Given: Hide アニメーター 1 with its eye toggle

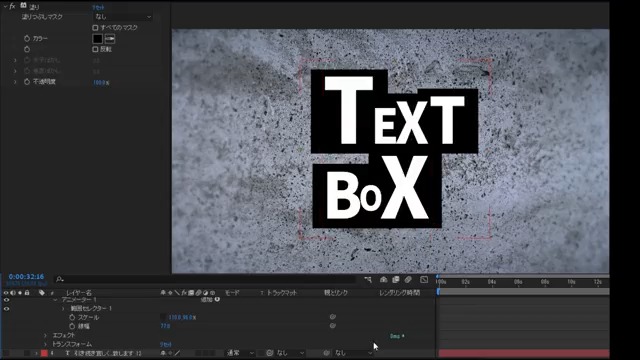Looking at the screenshot, I should click(x=6, y=300).
